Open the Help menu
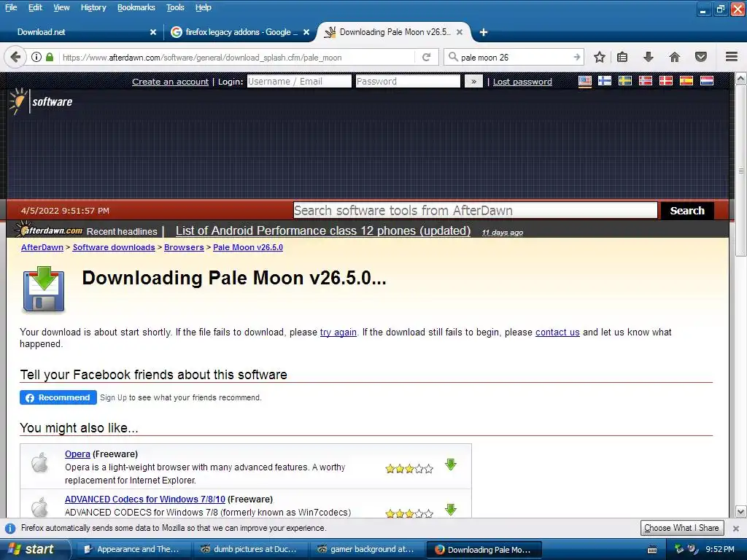The width and height of the screenshot is (747, 560). 204,7
